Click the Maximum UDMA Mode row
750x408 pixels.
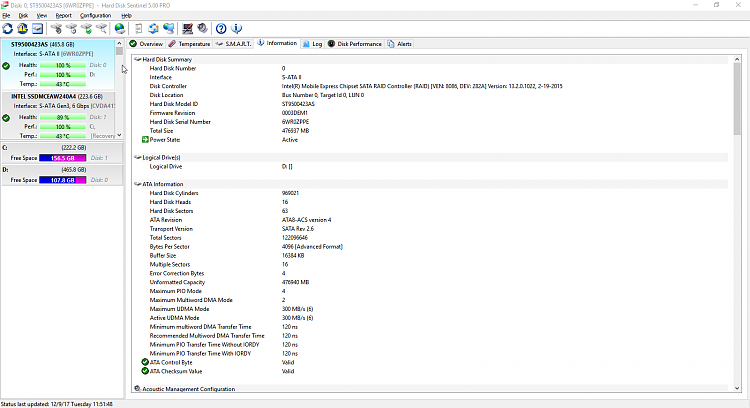coord(430,309)
